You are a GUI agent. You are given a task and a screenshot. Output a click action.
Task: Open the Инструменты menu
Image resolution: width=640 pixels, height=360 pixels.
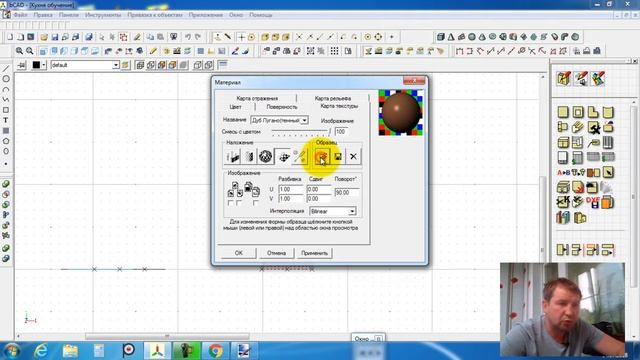click(x=103, y=15)
